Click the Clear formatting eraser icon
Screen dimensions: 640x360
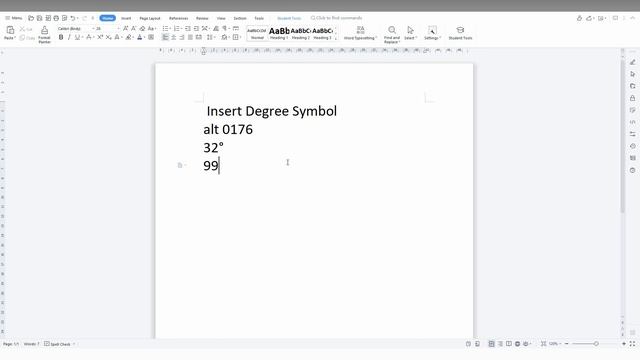[x=142, y=29]
